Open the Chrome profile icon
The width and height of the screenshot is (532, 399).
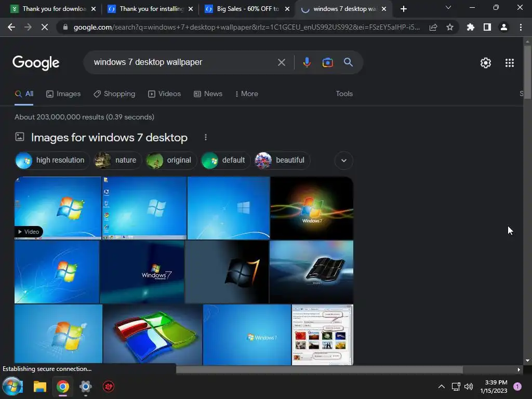point(504,27)
